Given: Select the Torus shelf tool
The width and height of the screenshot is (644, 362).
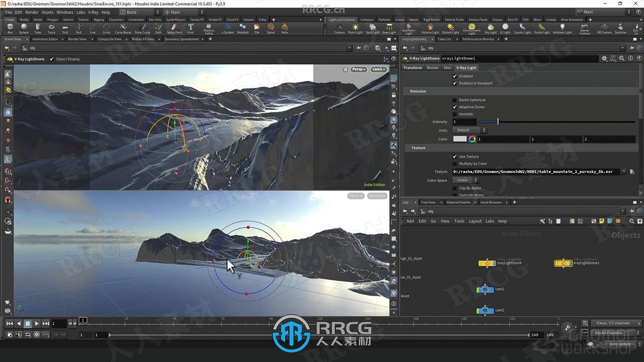Looking at the screenshot, I should click(x=51, y=29).
